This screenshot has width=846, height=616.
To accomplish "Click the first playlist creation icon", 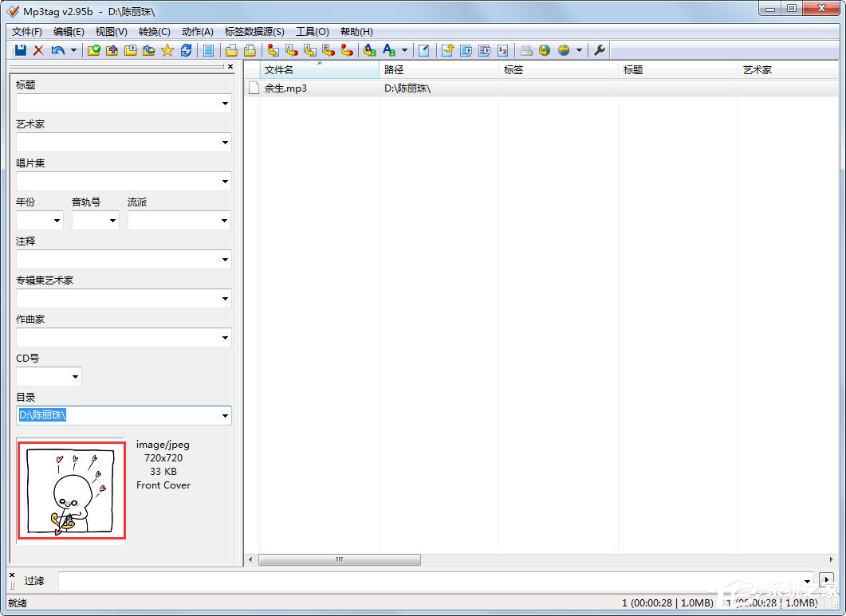I will tap(466, 50).
